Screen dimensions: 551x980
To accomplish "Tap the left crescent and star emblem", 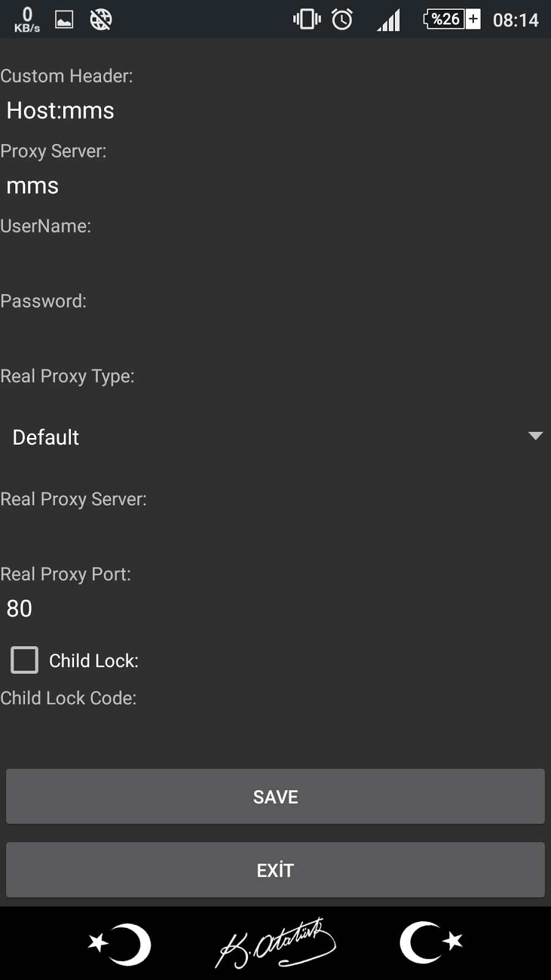I will 120,944.
